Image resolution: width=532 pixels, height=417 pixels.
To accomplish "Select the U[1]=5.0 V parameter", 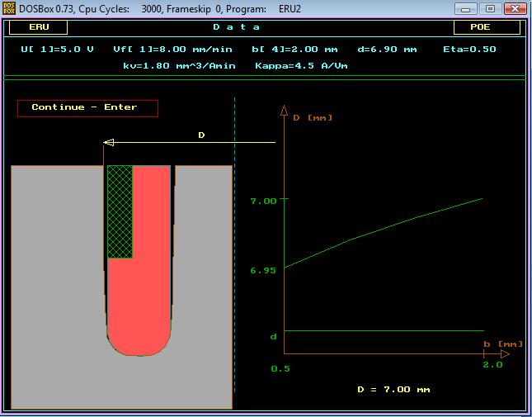I will 57,50.
